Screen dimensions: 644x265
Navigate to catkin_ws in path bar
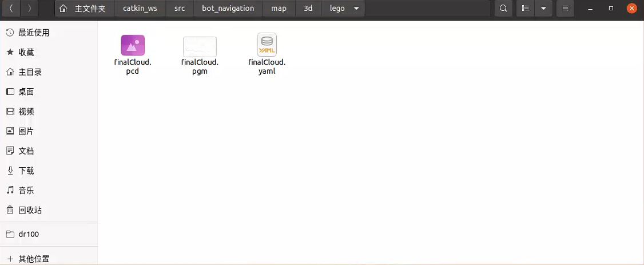click(140, 9)
